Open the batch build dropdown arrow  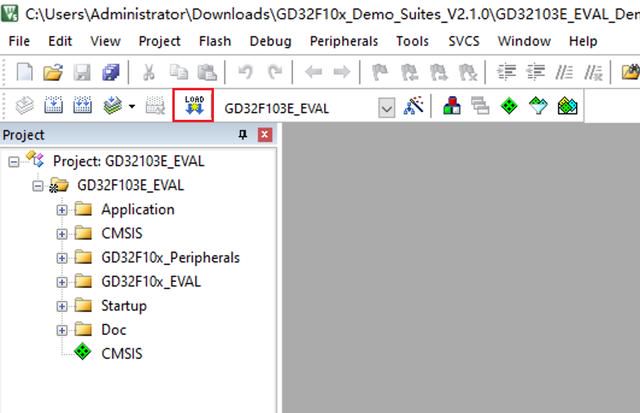pyautogui.click(x=132, y=107)
